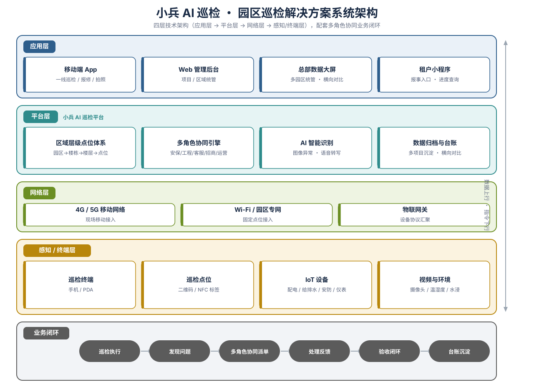Image resolution: width=534 pixels, height=392 pixels.
Task: Select the 数据归档与台账 card
Action: pos(434,148)
